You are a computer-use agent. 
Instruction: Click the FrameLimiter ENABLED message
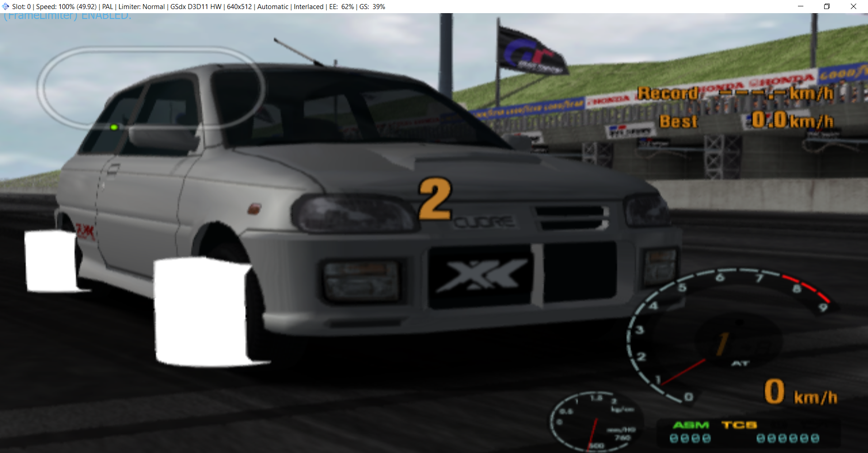coord(67,16)
